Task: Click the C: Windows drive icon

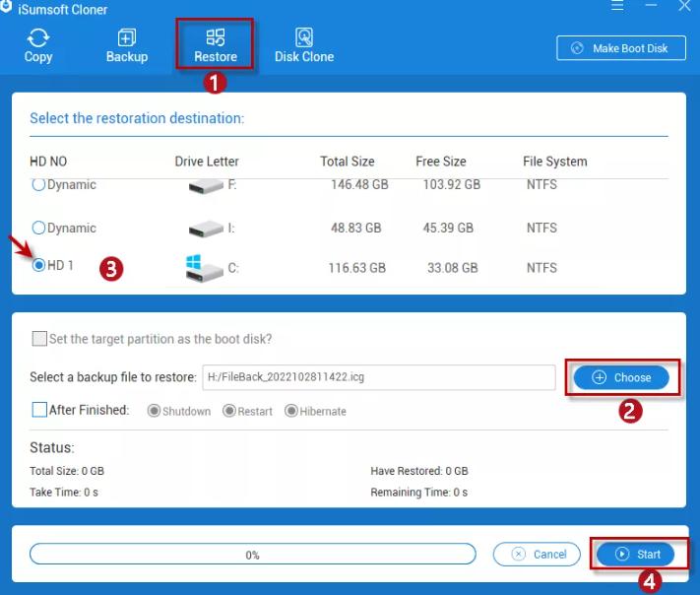Action: (204, 268)
